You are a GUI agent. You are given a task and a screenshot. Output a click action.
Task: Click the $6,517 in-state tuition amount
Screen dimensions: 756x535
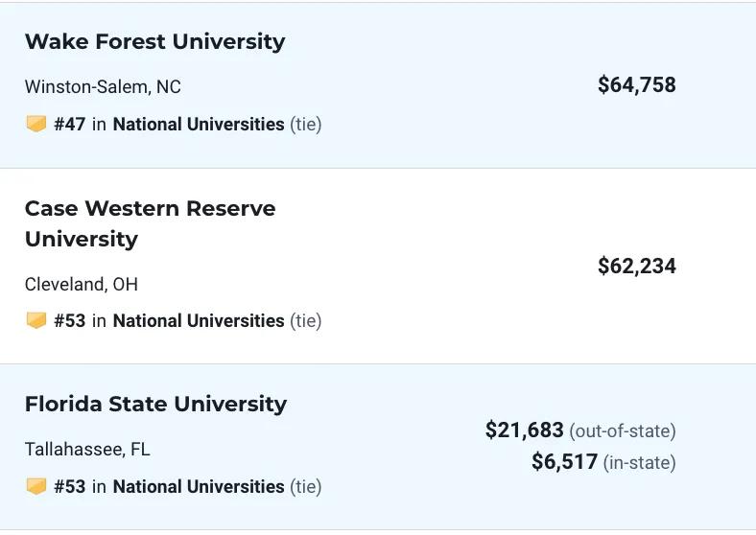pos(564,462)
